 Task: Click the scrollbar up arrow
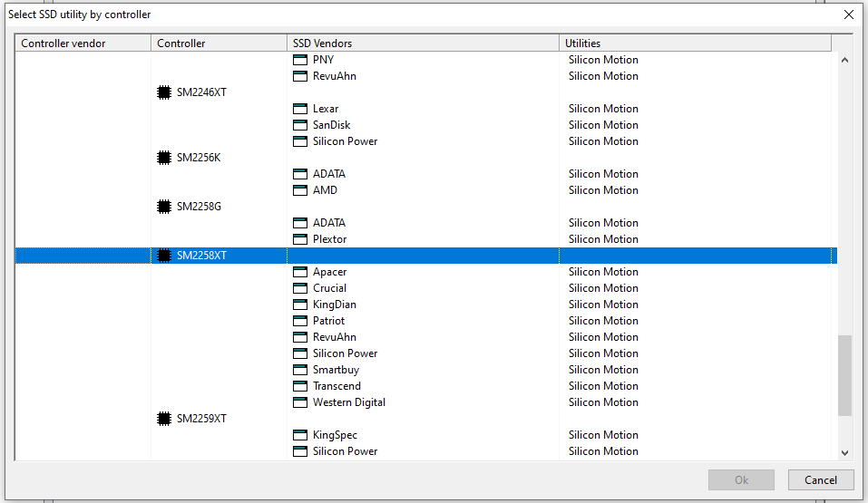pos(844,60)
